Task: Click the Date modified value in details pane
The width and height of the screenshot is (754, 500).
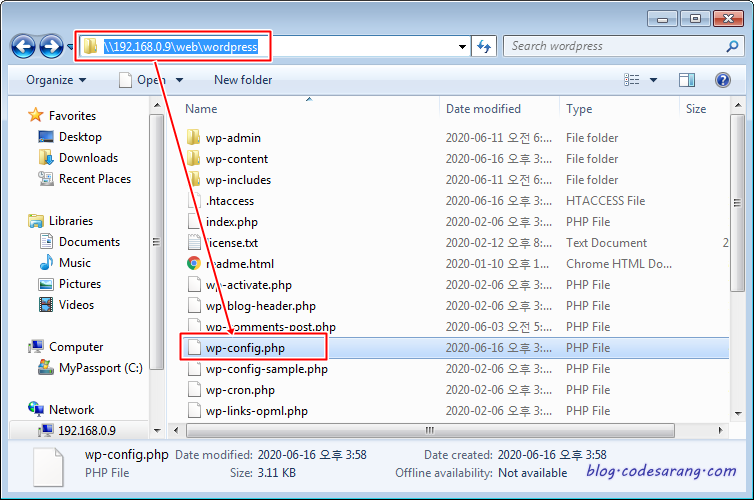Action: (x=312, y=455)
